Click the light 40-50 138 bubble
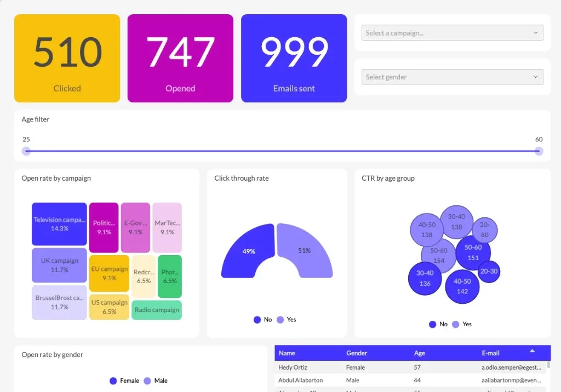Viewport: 561px width, 392px height. 427,229
